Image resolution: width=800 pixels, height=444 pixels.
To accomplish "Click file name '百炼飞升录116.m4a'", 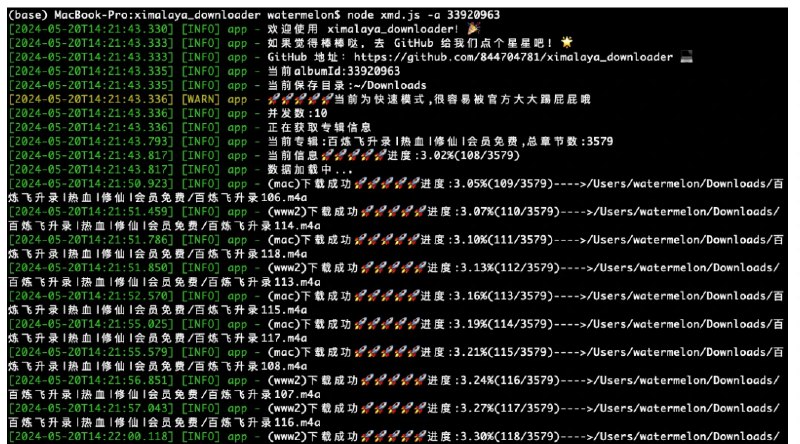I will tap(264, 422).
